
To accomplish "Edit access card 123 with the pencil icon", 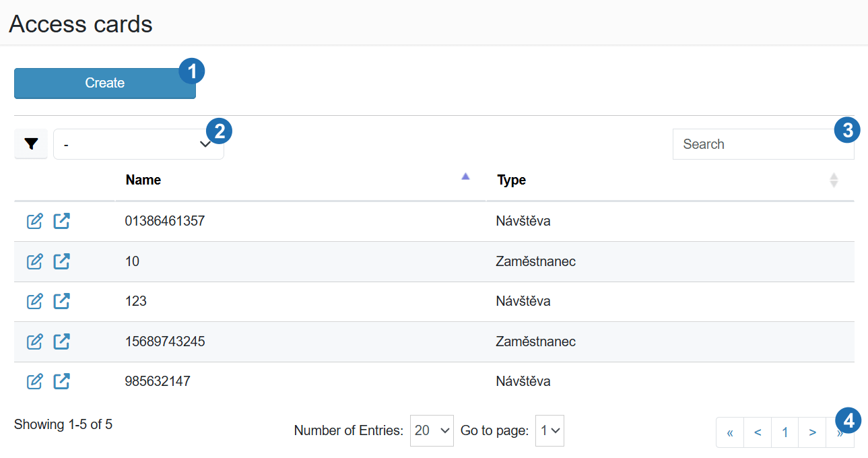I will pos(34,301).
